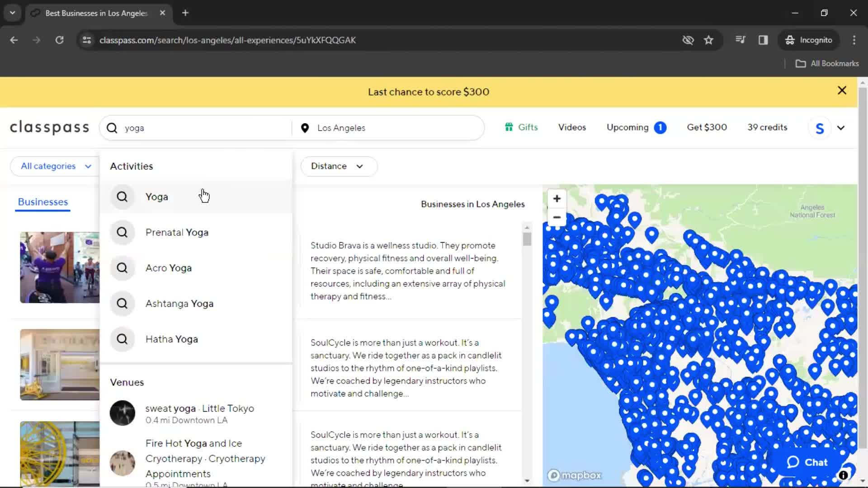This screenshot has height=488, width=868.
Task: Click the browser address bar URL
Action: (227, 40)
